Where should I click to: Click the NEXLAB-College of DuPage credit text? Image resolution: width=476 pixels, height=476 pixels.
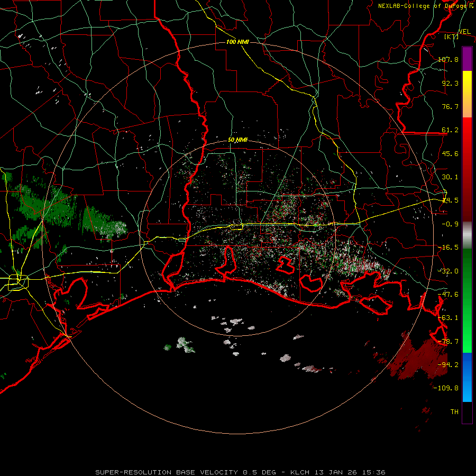point(426,6)
